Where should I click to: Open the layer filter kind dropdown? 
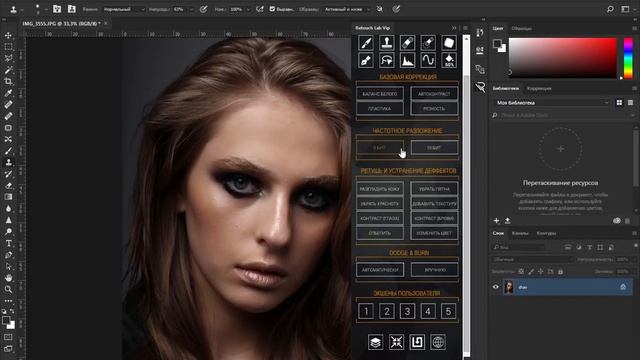click(519, 247)
